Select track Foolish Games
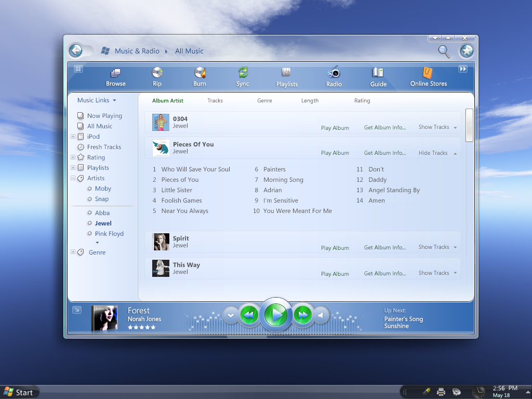 pos(181,201)
